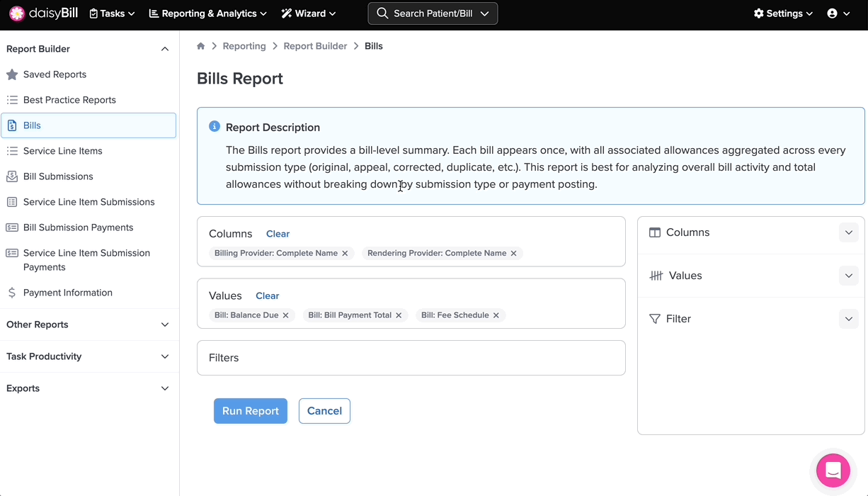This screenshot has height=496, width=868.
Task: Click the daisyBill logo
Action: pos(44,13)
